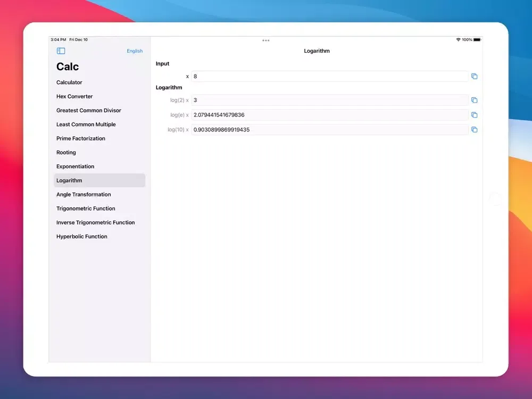Click the log(e) x result field

point(330,115)
